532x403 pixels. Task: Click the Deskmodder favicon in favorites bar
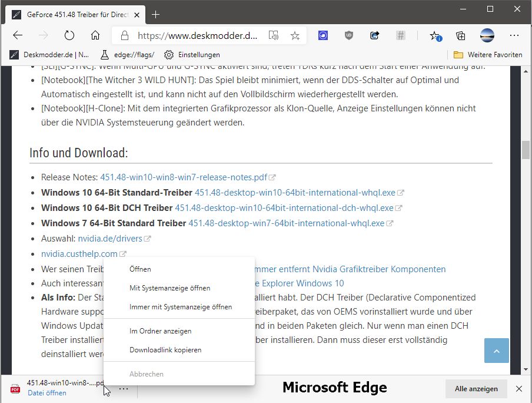click(14, 55)
